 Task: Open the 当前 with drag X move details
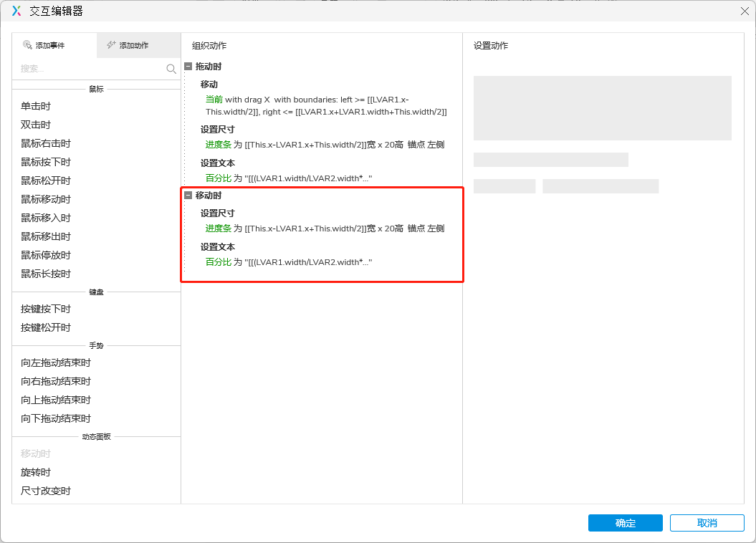click(326, 105)
